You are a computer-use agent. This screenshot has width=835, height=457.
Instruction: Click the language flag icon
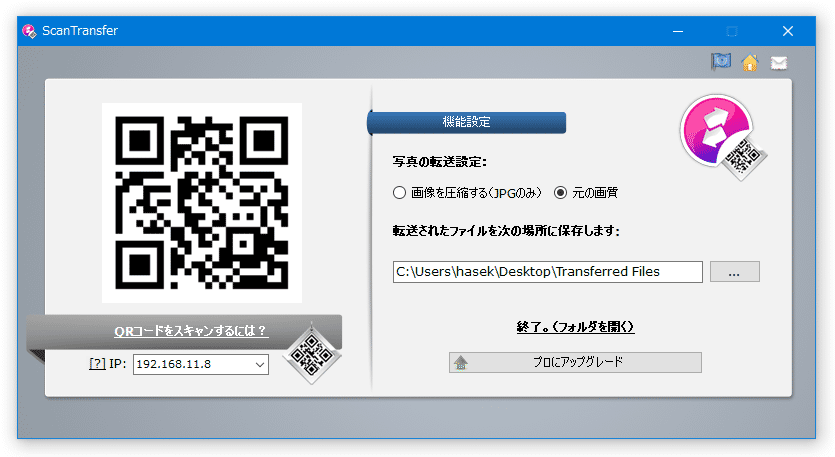pos(721,62)
